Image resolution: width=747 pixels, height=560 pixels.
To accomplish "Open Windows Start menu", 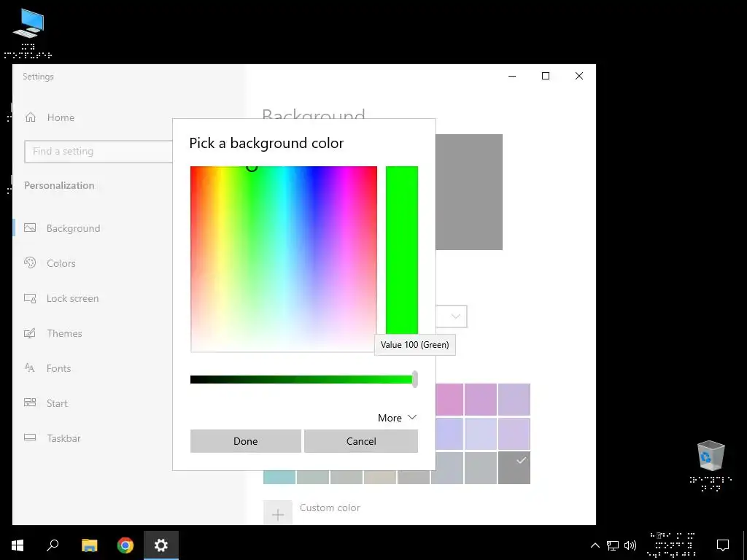I will [x=18, y=545].
